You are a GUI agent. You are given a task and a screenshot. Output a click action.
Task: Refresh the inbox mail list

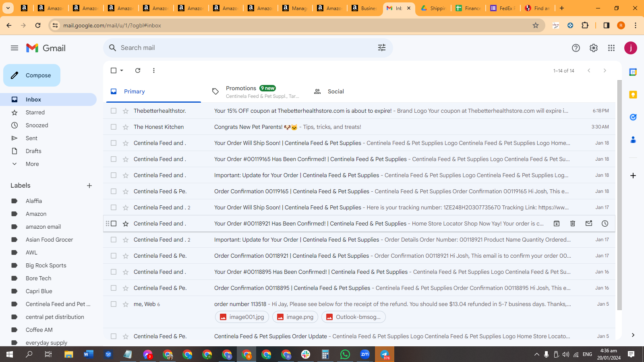coord(138,70)
